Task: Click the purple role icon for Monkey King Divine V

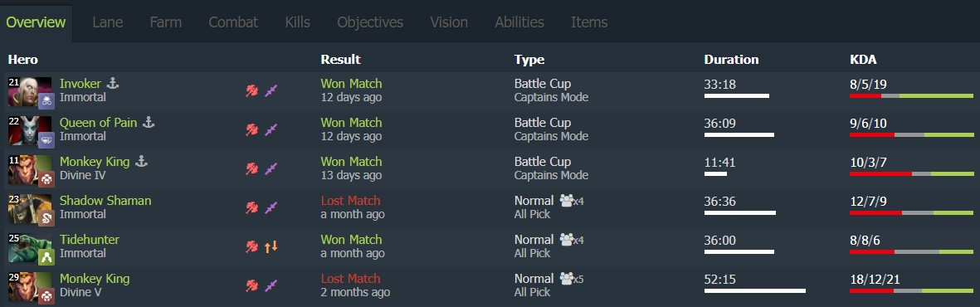Action: tap(271, 285)
